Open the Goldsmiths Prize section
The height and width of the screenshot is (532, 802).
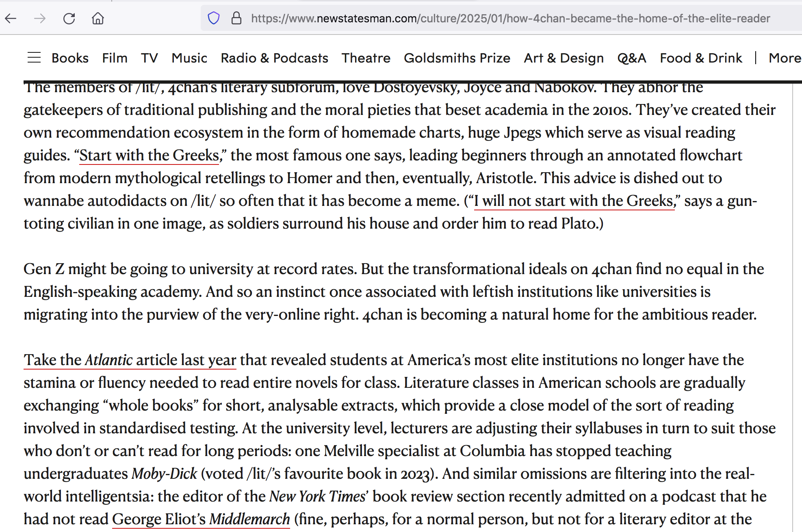tap(457, 58)
